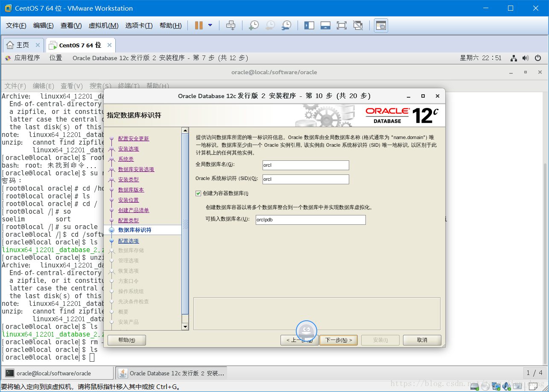Open the 系统类 step link

(x=126, y=159)
